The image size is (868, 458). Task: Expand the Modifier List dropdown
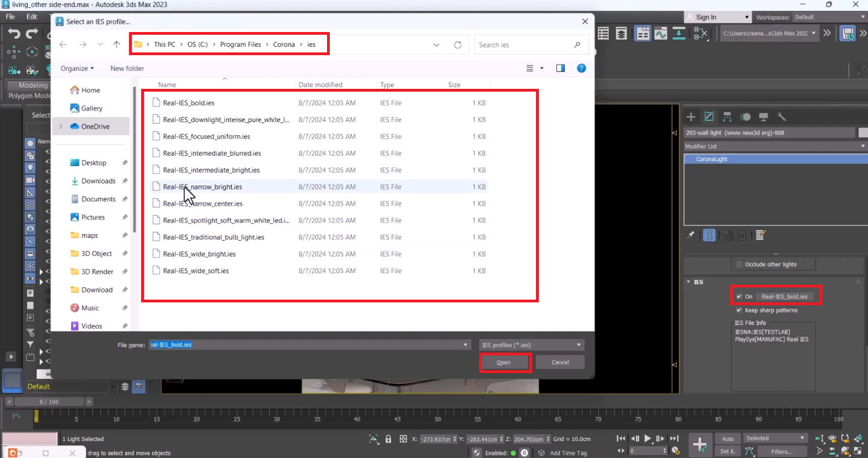pyautogui.click(x=775, y=147)
